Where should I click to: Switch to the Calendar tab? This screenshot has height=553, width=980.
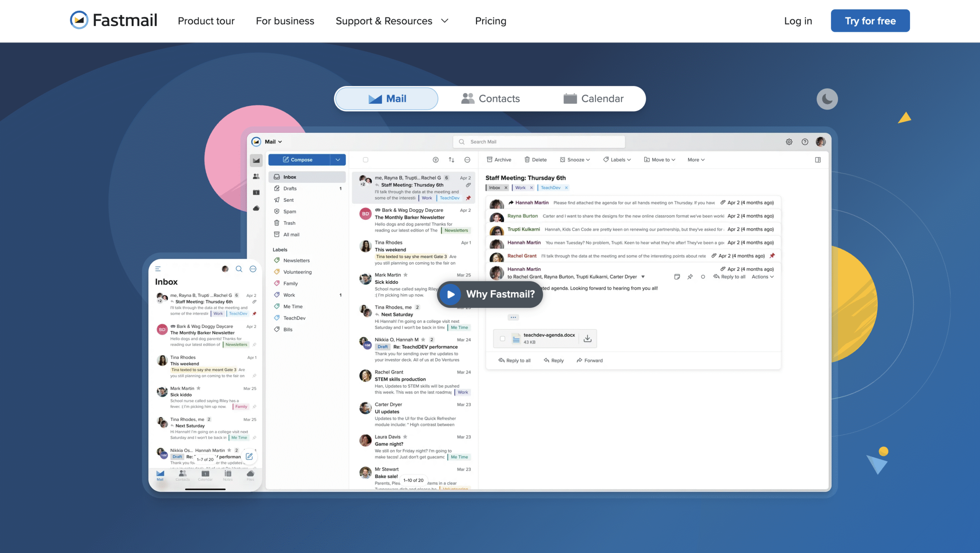(x=593, y=98)
